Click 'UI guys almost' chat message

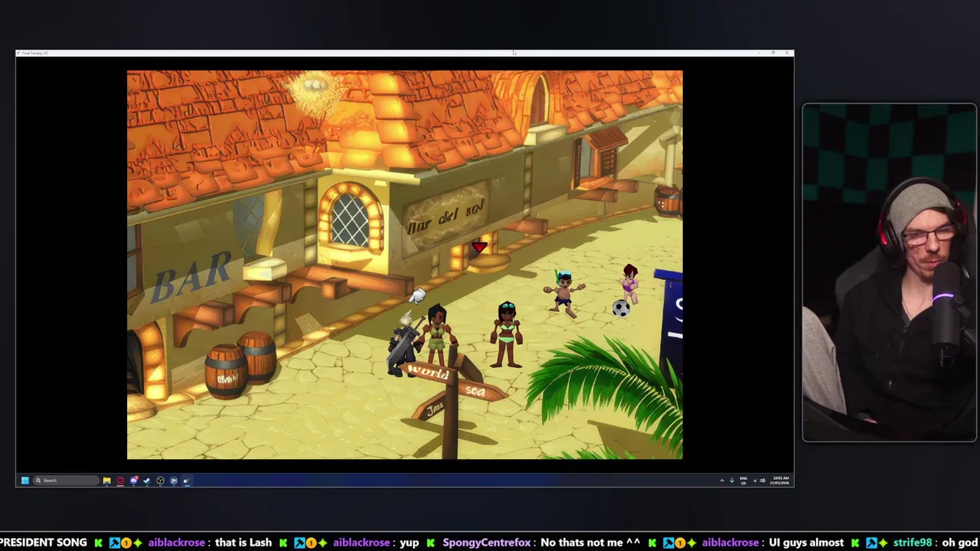807,543
